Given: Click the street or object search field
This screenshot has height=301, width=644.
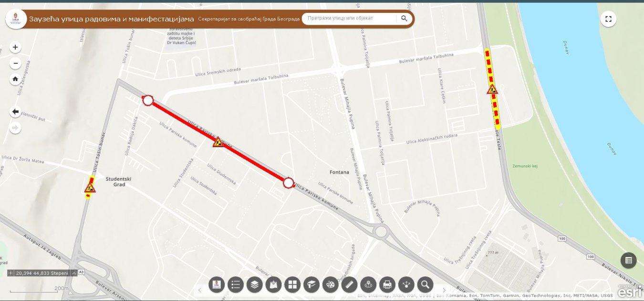Looking at the screenshot, I should point(350,19).
